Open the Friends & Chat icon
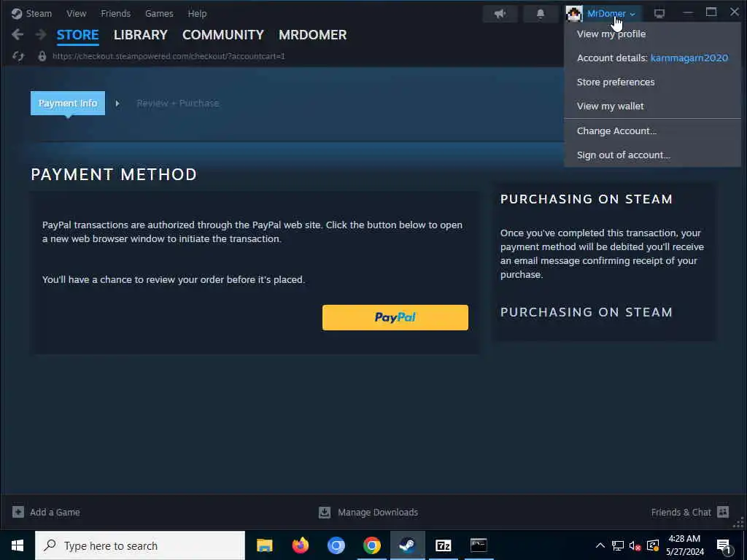 tap(723, 512)
